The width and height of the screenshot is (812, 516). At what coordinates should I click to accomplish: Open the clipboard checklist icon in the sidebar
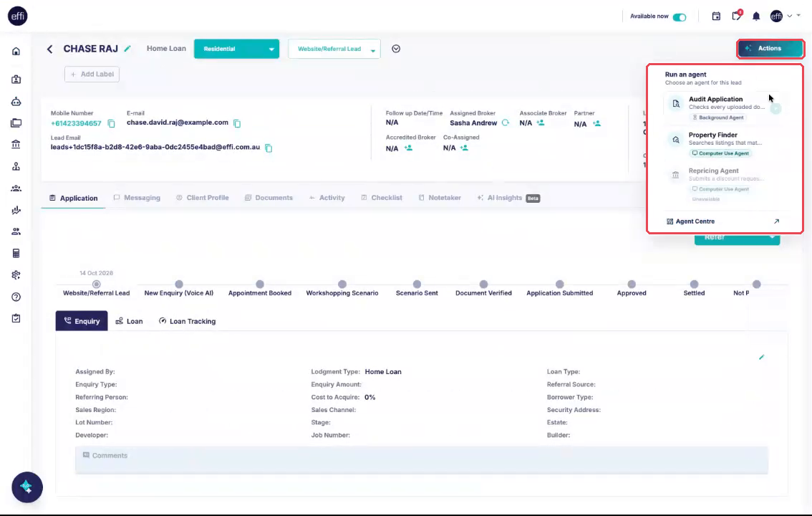point(16,318)
